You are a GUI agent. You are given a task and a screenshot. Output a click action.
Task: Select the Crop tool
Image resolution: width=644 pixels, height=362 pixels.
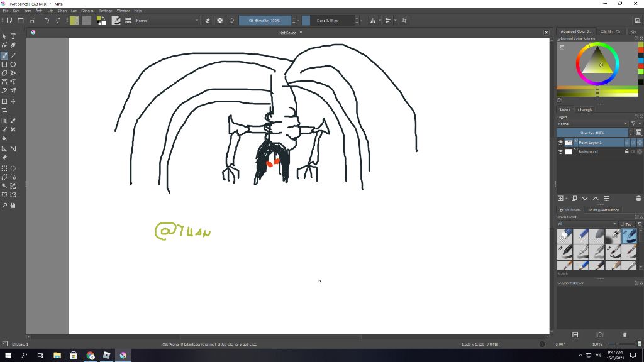click(x=4, y=110)
